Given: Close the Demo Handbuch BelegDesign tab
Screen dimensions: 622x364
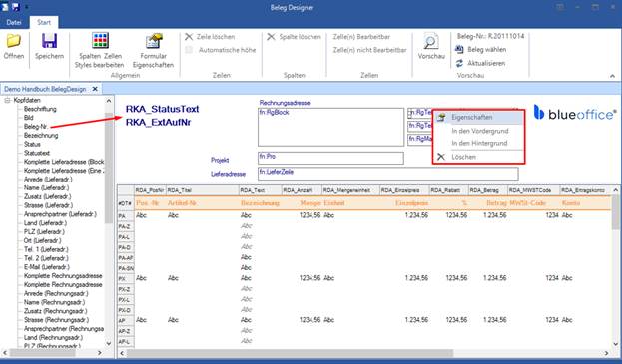Looking at the screenshot, I should [95, 89].
